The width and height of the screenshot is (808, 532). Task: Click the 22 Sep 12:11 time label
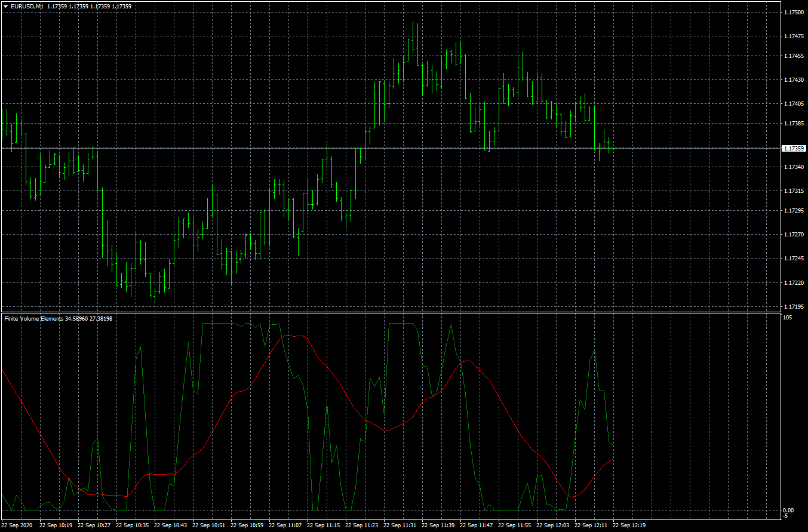point(591,525)
